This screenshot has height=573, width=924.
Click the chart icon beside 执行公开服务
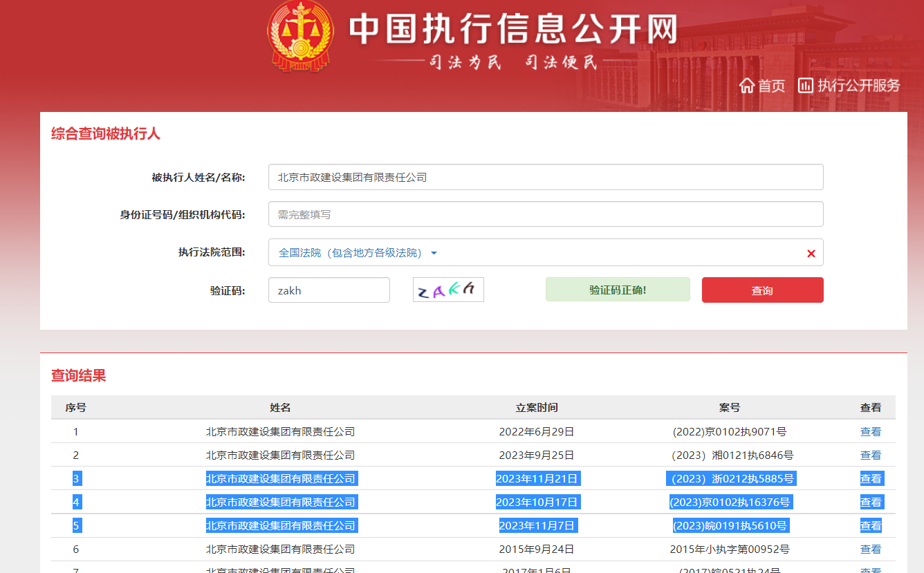(805, 86)
